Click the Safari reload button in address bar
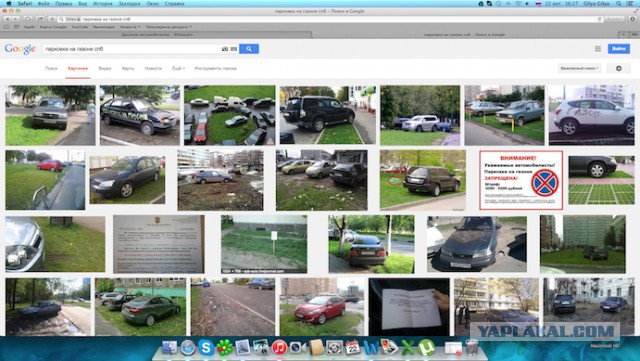 click(599, 19)
